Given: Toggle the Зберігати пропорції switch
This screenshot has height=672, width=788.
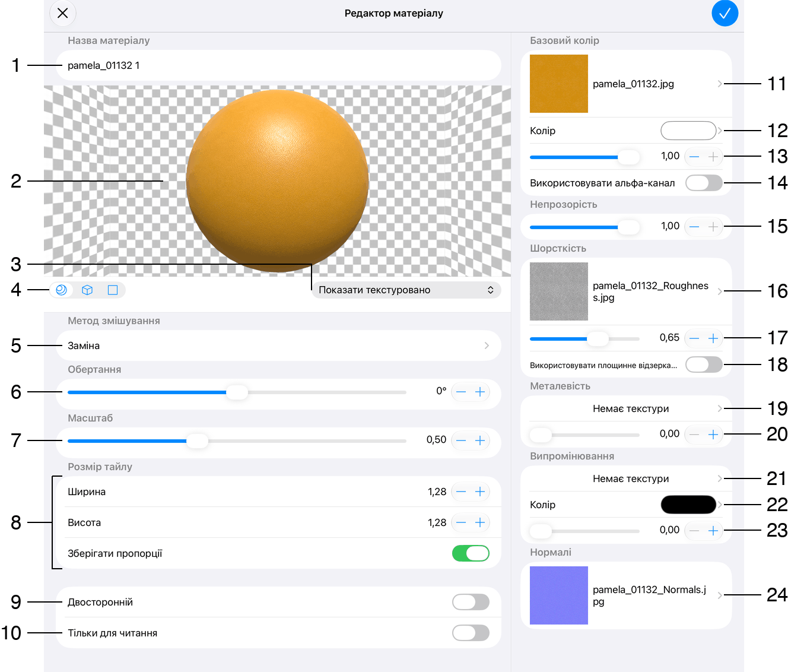Looking at the screenshot, I should [x=471, y=553].
